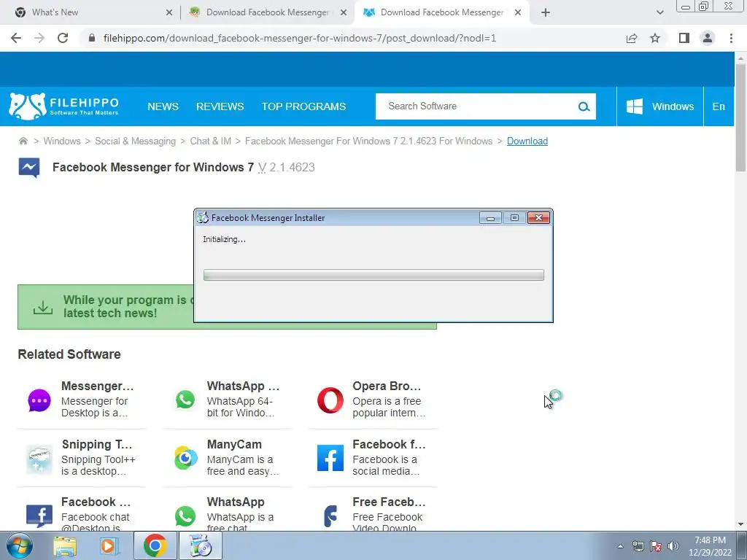Click the installer taskbar icon
The height and width of the screenshot is (560, 747).
[x=201, y=545]
